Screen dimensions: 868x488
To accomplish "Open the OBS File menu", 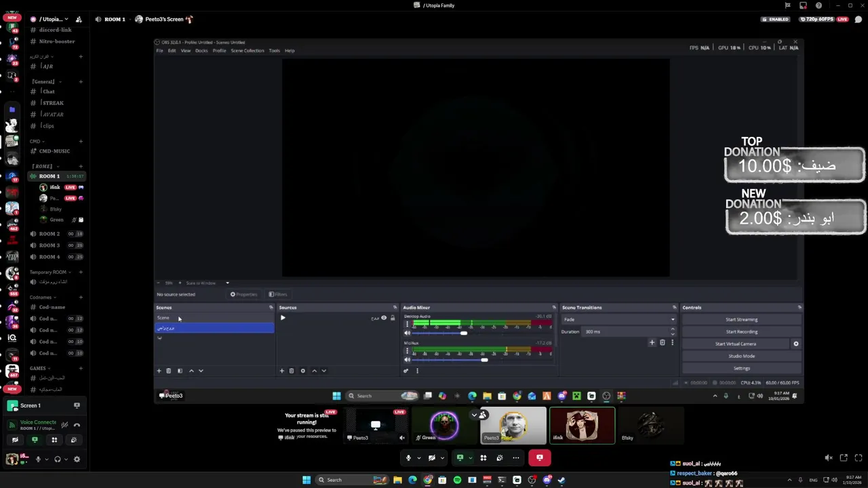I will [160, 51].
